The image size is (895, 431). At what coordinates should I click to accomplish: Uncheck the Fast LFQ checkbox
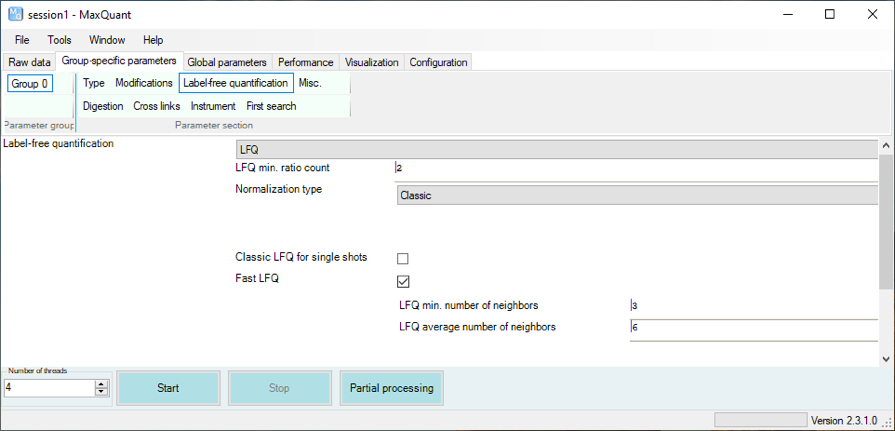tap(403, 281)
